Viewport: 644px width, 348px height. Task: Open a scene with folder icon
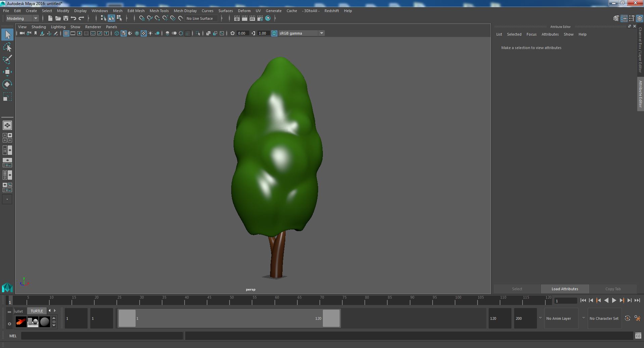pos(58,18)
